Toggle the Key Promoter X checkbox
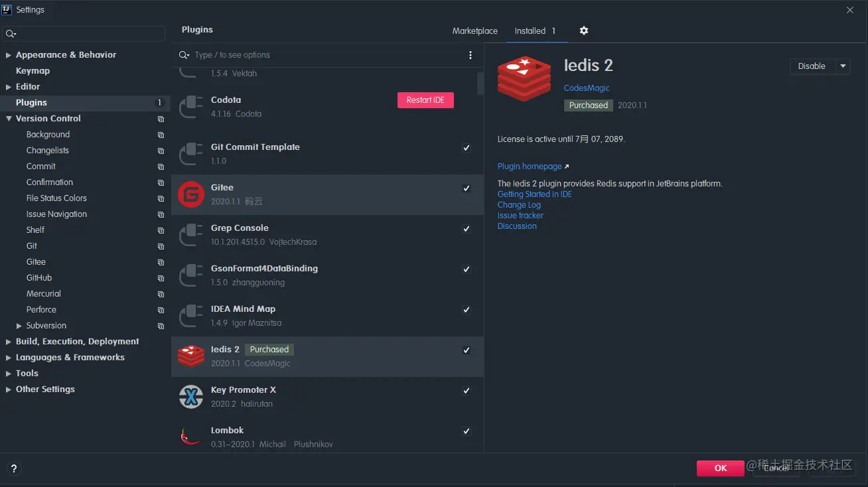868x487 pixels. tap(467, 391)
